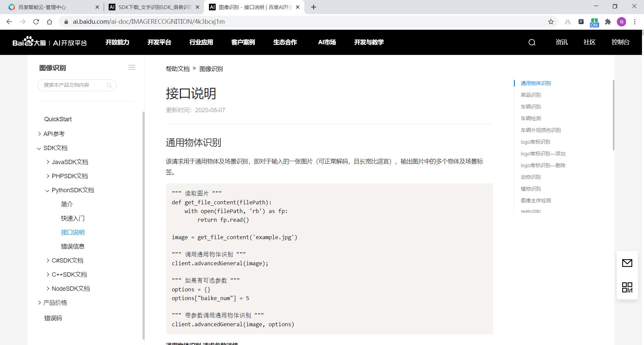
Task: Jump to logo商标识别—添加 in the outline
Action: tap(543, 153)
